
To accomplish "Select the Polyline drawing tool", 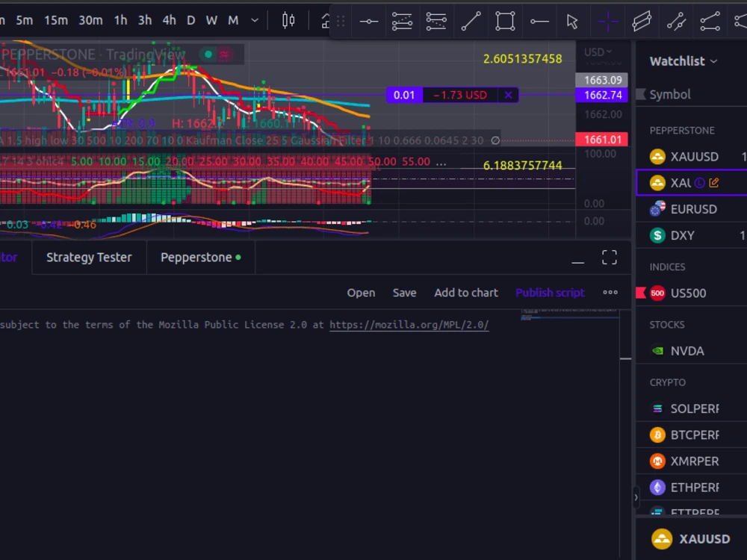I will [x=710, y=21].
